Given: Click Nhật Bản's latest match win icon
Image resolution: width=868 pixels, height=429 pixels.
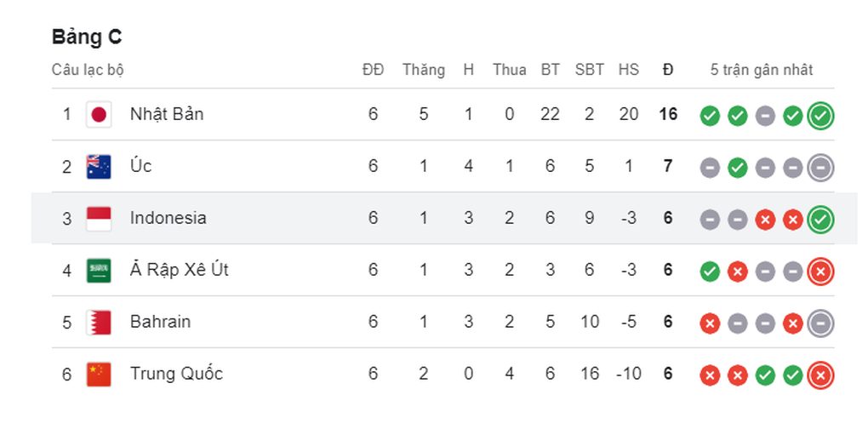Looking at the screenshot, I should (x=820, y=116).
